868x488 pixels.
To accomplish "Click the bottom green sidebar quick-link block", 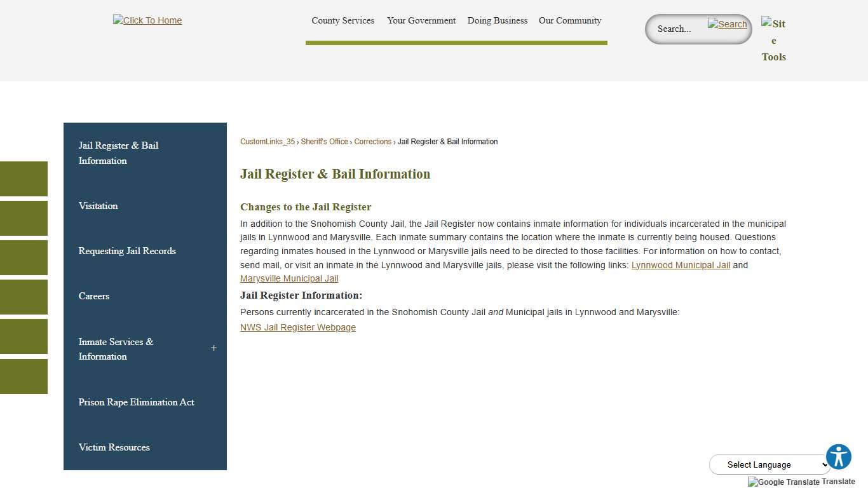I will pos(24,377).
